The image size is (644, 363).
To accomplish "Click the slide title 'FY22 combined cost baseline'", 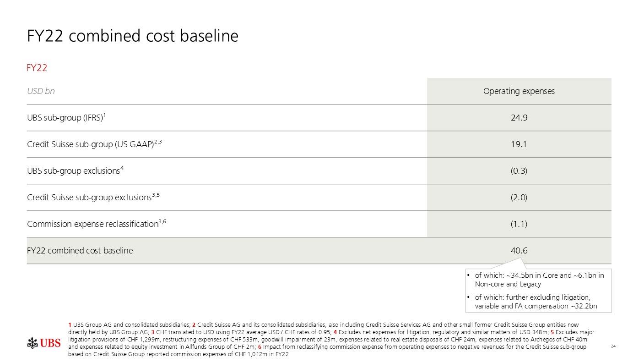I will (x=133, y=36).
